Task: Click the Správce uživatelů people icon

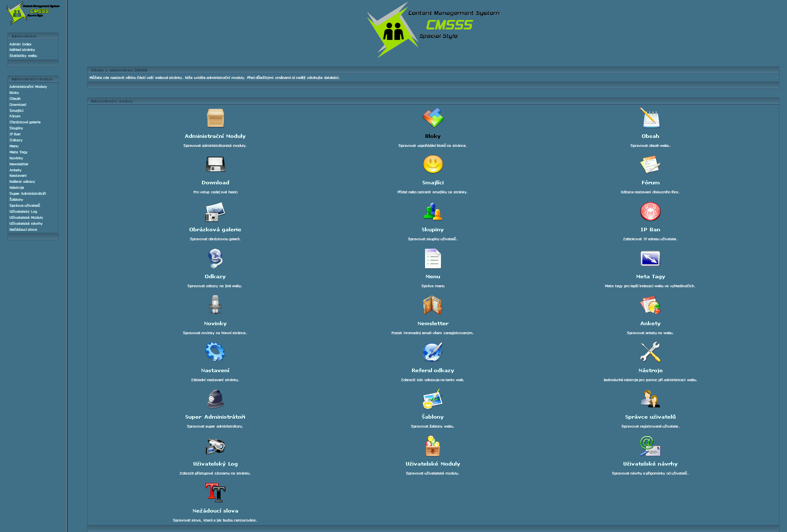Action: pyautogui.click(x=650, y=399)
